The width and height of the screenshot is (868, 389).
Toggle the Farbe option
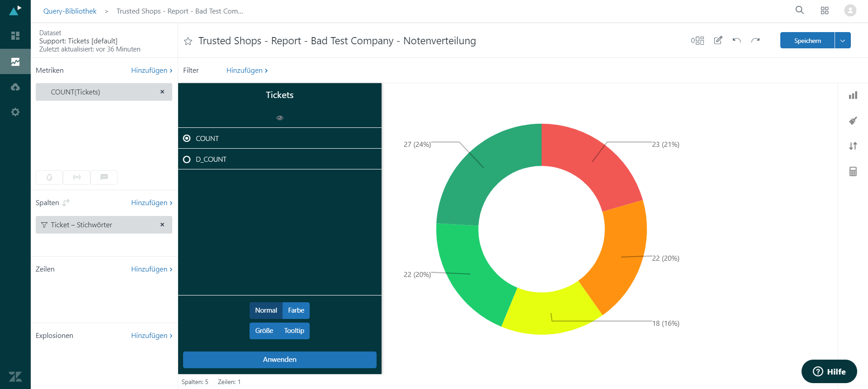(x=296, y=310)
